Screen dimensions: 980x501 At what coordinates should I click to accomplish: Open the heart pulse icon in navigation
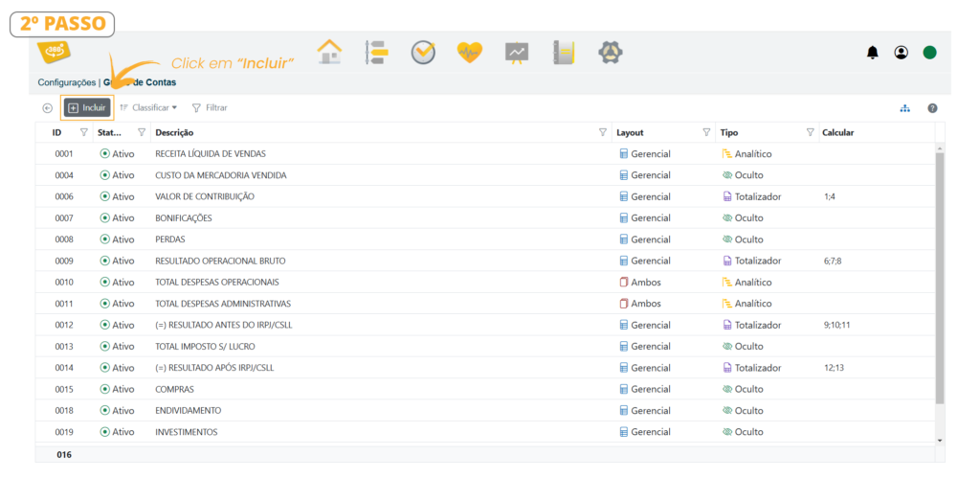pos(469,53)
